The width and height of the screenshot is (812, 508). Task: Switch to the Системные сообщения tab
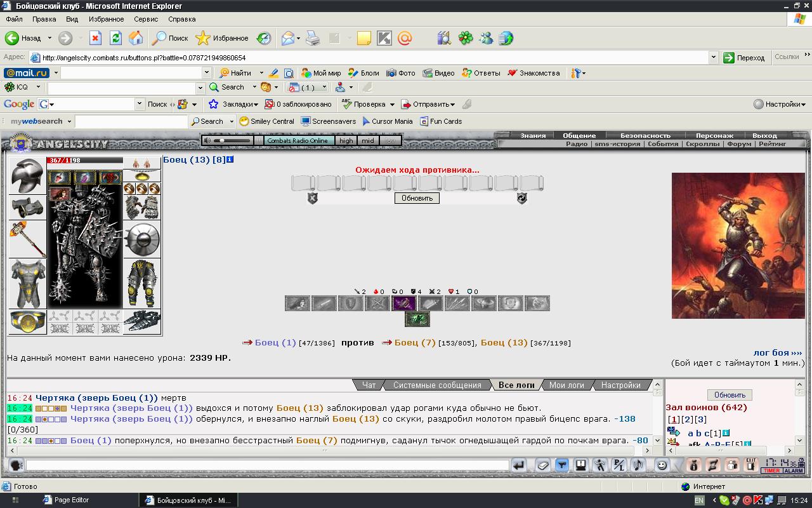437,385
